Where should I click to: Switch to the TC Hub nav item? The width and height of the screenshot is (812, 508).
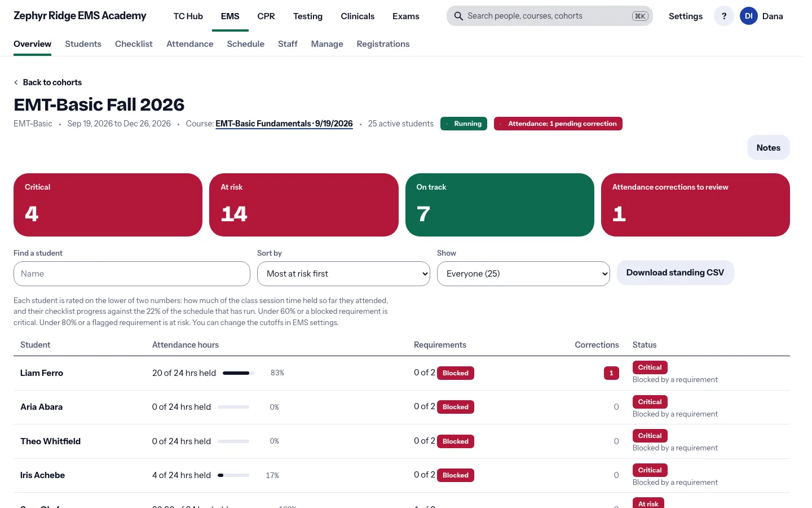pyautogui.click(x=188, y=16)
